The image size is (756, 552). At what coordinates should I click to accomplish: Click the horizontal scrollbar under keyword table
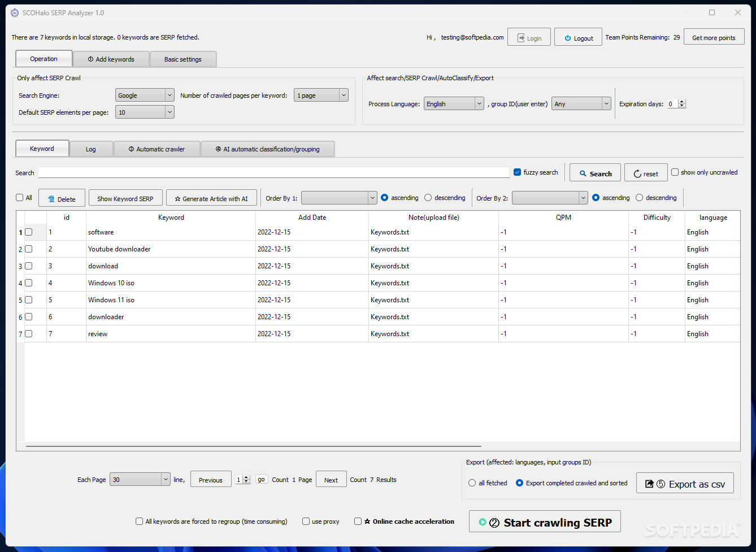253,446
